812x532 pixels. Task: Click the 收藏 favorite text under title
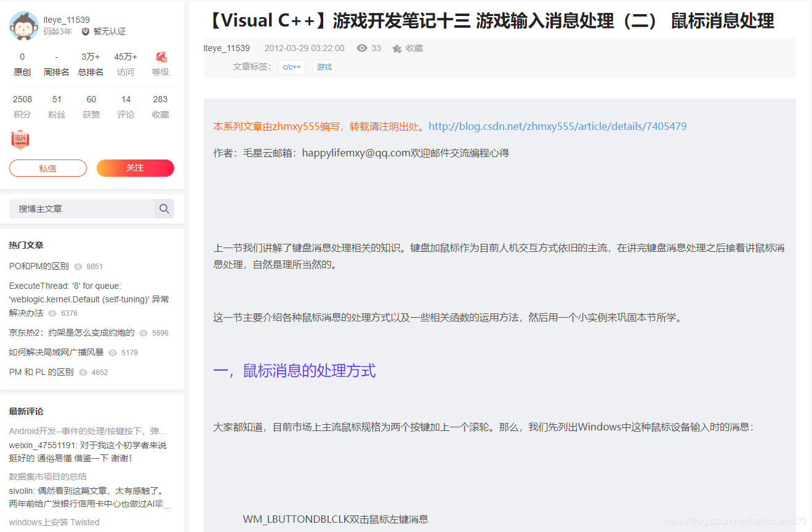[414, 48]
